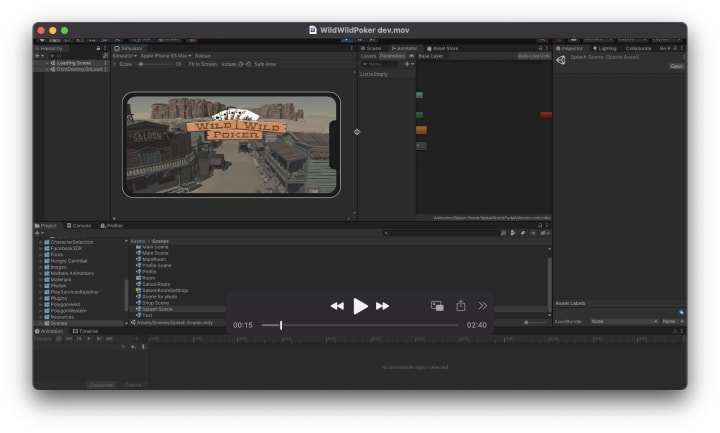Toggle the Animator eye visibility icon
This screenshot has width=720, height=433.
[x=411, y=56]
